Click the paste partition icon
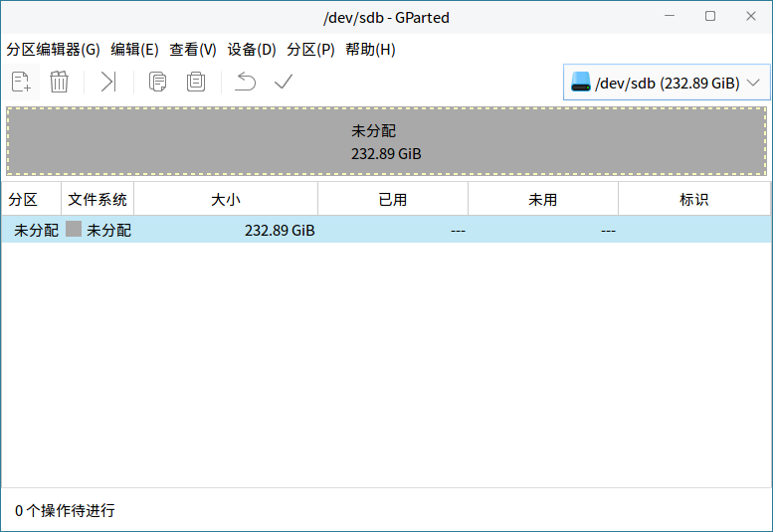Image resolution: width=773 pixels, height=532 pixels. (196, 83)
